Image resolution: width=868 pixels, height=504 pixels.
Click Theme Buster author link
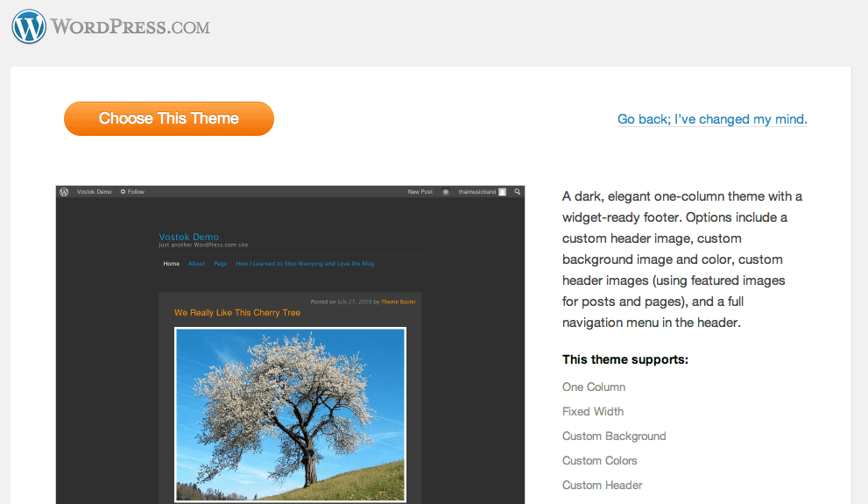coord(399,302)
